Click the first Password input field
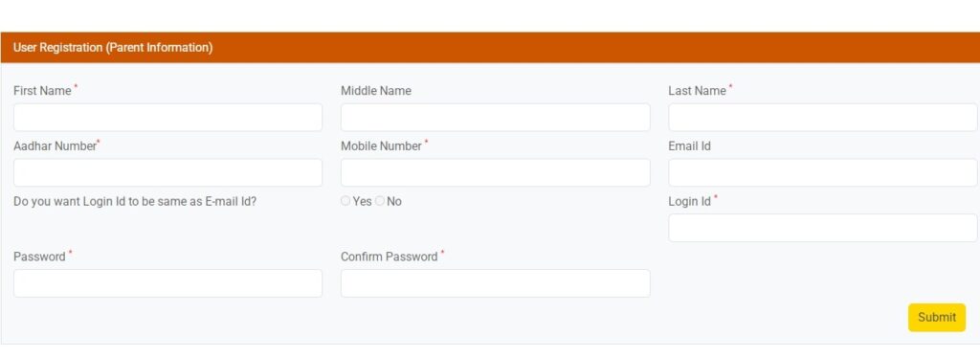This screenshot has width=980, height=358. click(167, 283)
